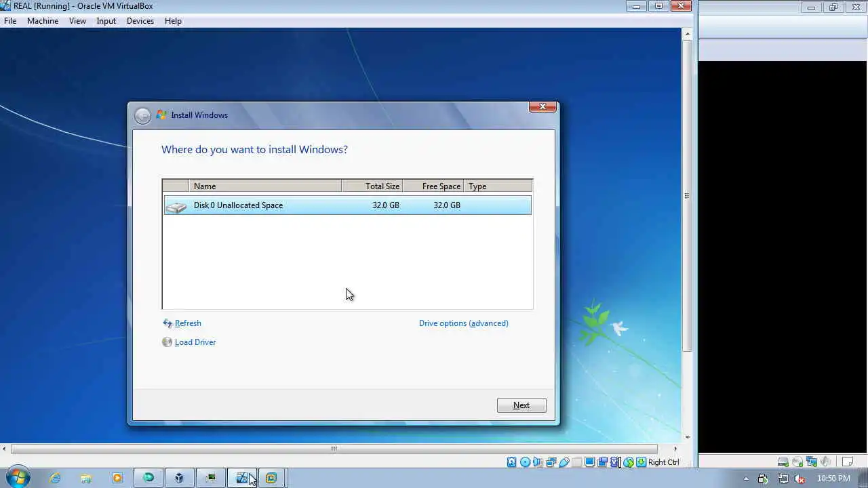
Task: Click the Name column header
Action: coord(266,186)
